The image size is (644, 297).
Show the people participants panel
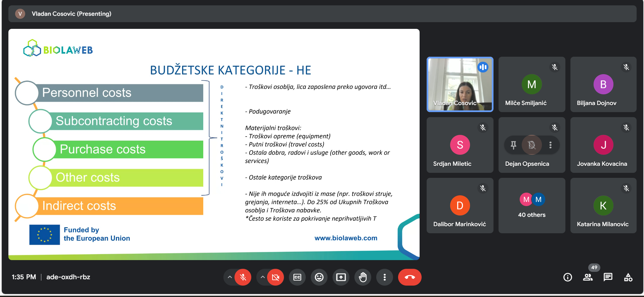[588, 277]
